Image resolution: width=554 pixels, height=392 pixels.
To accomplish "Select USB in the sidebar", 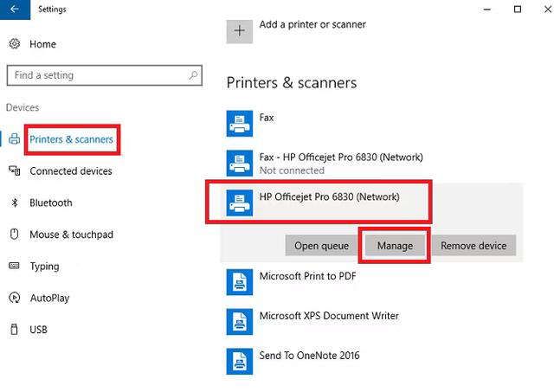I will tap(38, 330).
